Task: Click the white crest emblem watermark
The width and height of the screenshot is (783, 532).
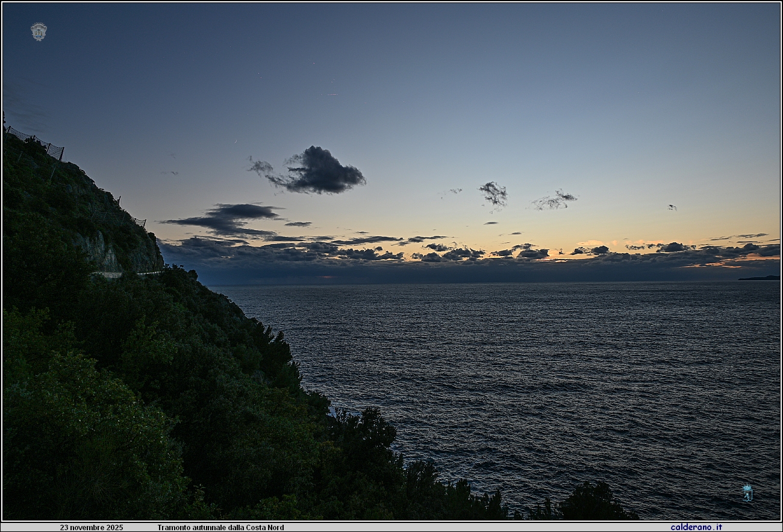Action: [39, 31]
